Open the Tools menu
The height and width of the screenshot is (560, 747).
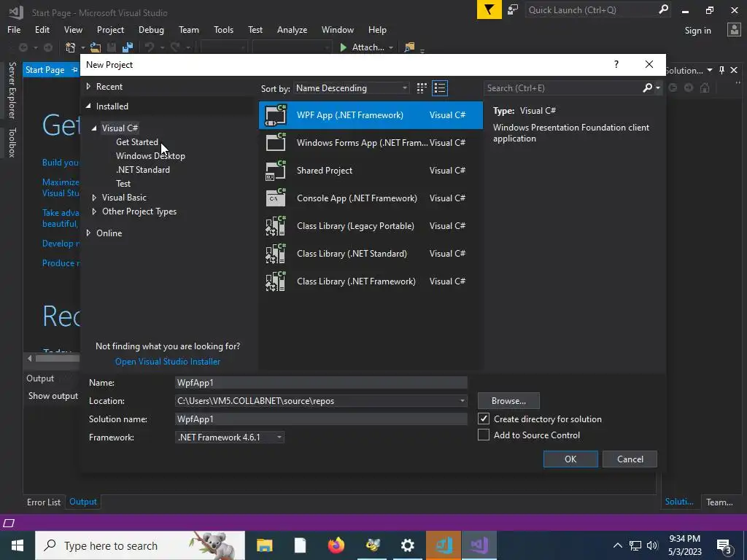pos(223,29)
